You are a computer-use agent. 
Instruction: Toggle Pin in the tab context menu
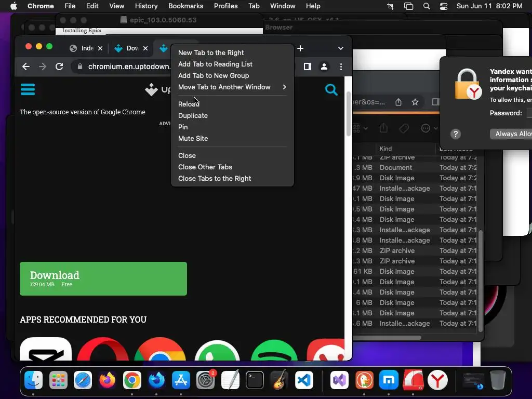pyautogui.click(x=232, y=127)
